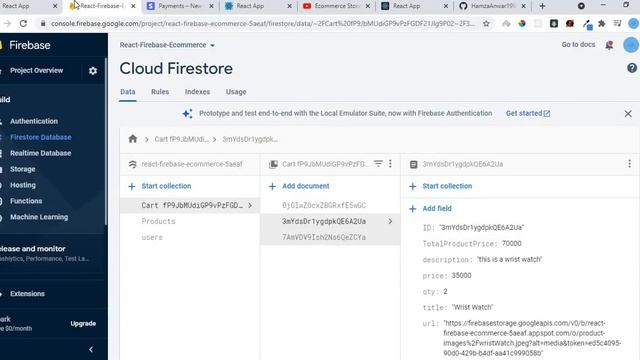Open filter icon for Cart collection

(x=378, y=164)
